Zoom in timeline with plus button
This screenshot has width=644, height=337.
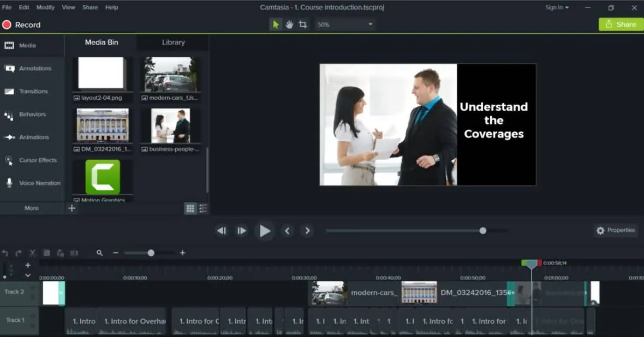(183, 253)
